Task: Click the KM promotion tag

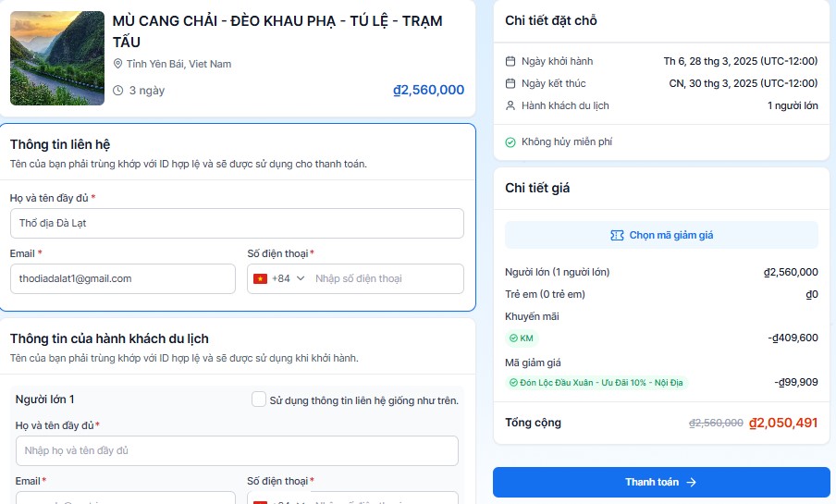Action: (x=522, y=338)
